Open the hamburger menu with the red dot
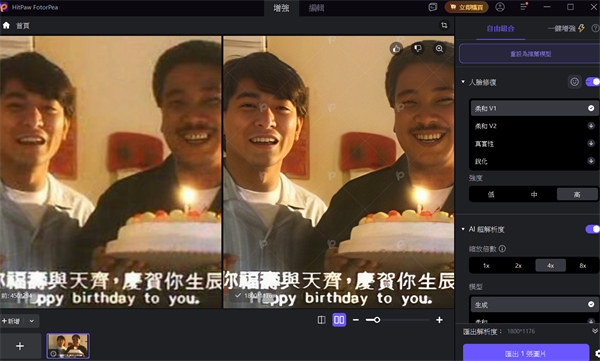The width and height of the screenshot is (600, 361). click(x=523, y=7)
